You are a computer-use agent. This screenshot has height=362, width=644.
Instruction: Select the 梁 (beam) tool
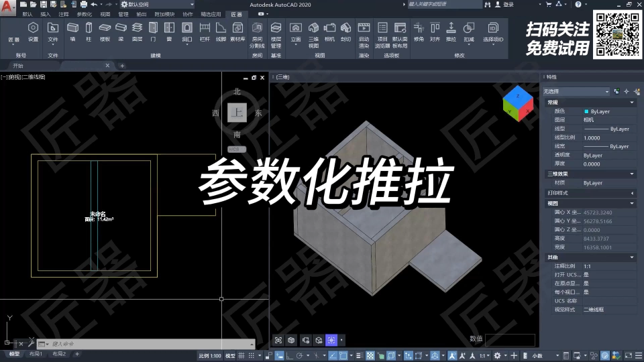pyautogui.click(x=121, y=32)
